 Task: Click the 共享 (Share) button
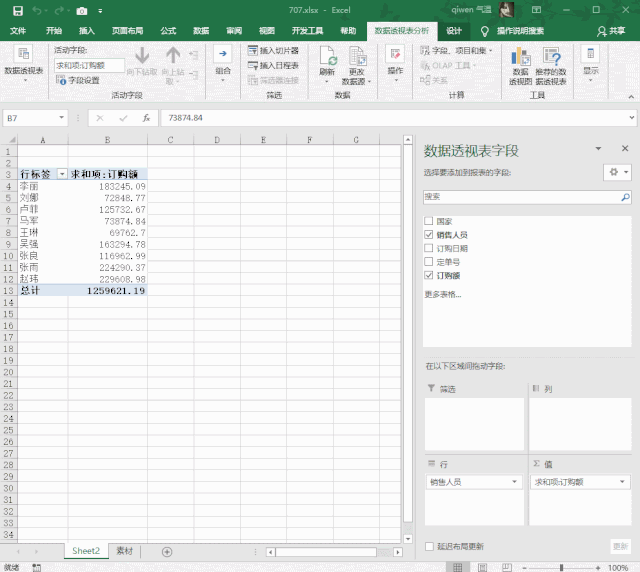click(611, 31)
